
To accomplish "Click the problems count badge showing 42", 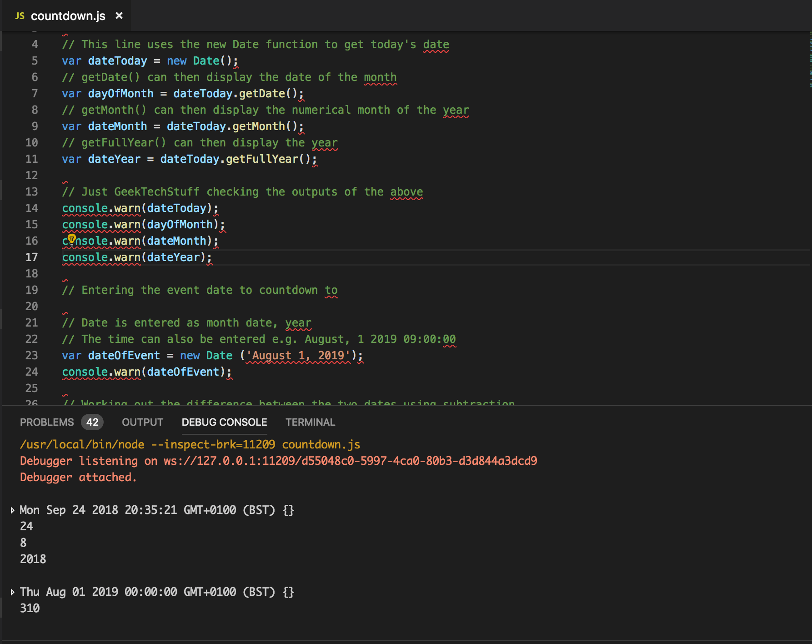I will (92, 422).
